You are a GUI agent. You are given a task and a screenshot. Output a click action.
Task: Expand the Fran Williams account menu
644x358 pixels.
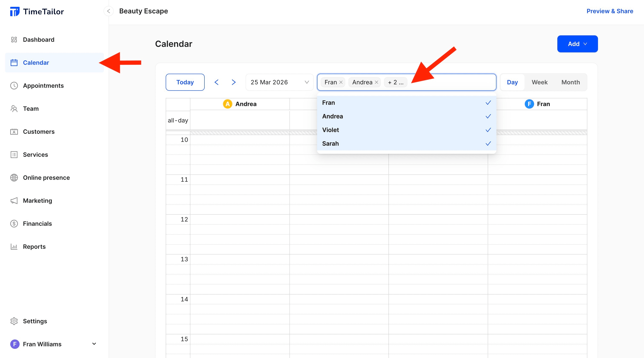(94, 344)
